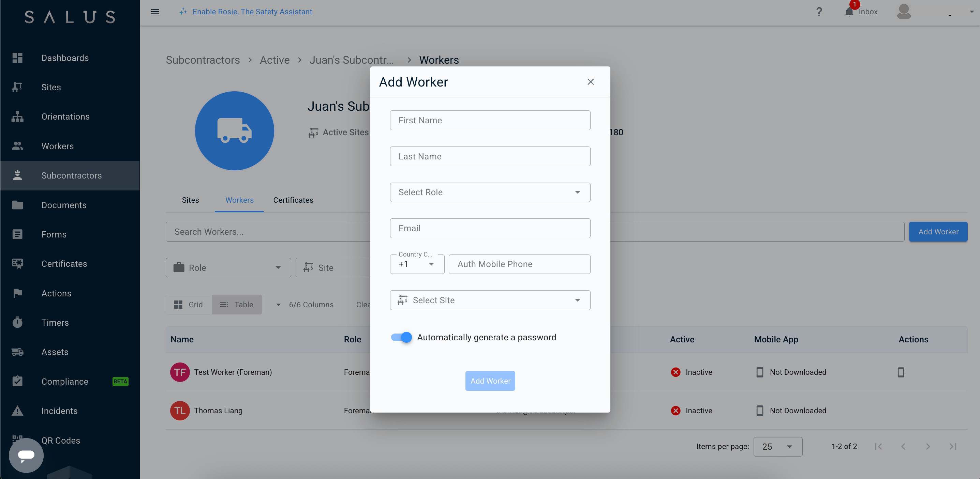Click the Incidents warning triangle icon
This screenshot has height=479, width=980.
17,411
